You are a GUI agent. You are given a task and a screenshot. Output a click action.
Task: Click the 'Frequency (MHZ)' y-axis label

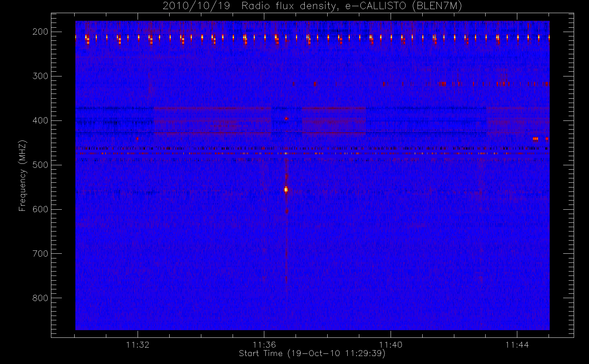click(23, 175)
